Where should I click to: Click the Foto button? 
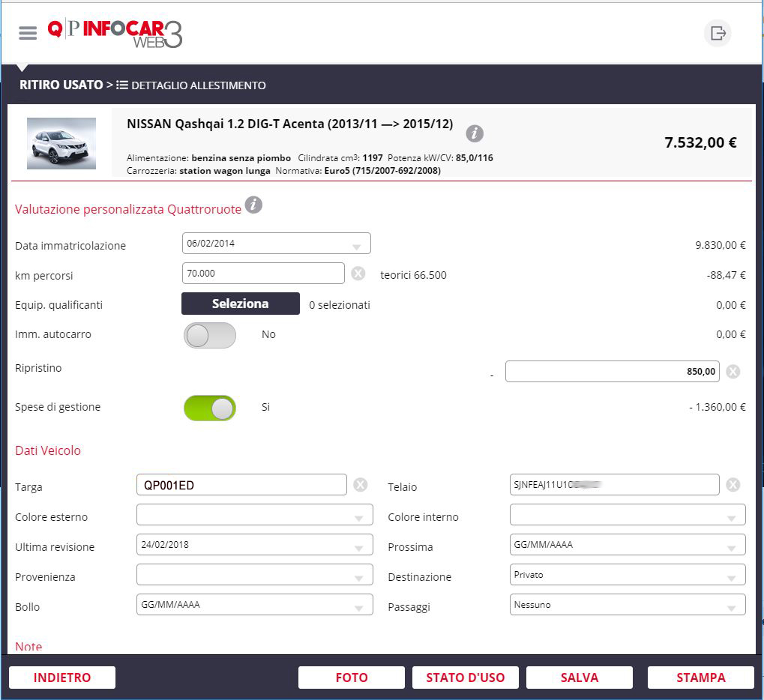tap(352, 678)
